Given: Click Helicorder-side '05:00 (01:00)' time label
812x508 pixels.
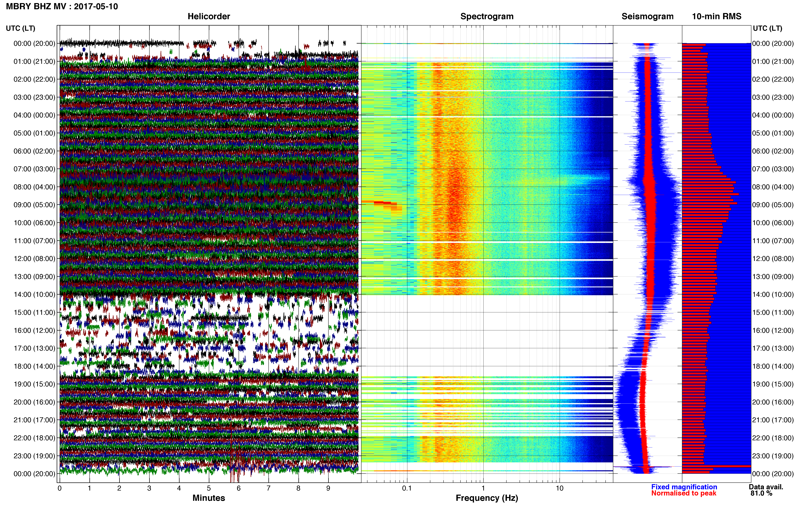Looking at the screenshot, I should pyautogui.click(x=34, y=133).
